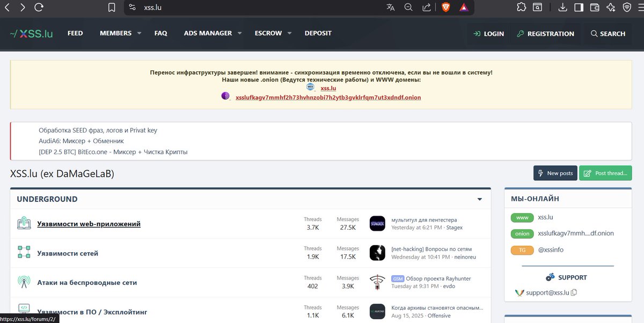Click the browser forward arrow
644x323 pixels.
22,8
